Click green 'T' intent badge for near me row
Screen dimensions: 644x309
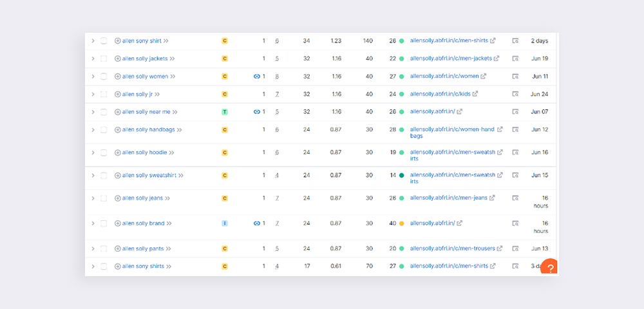click(x=225, y=111)
